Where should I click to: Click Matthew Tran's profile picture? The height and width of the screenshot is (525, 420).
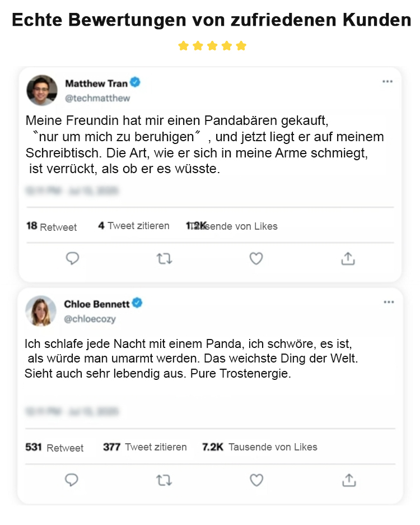(x=42, y=90)
